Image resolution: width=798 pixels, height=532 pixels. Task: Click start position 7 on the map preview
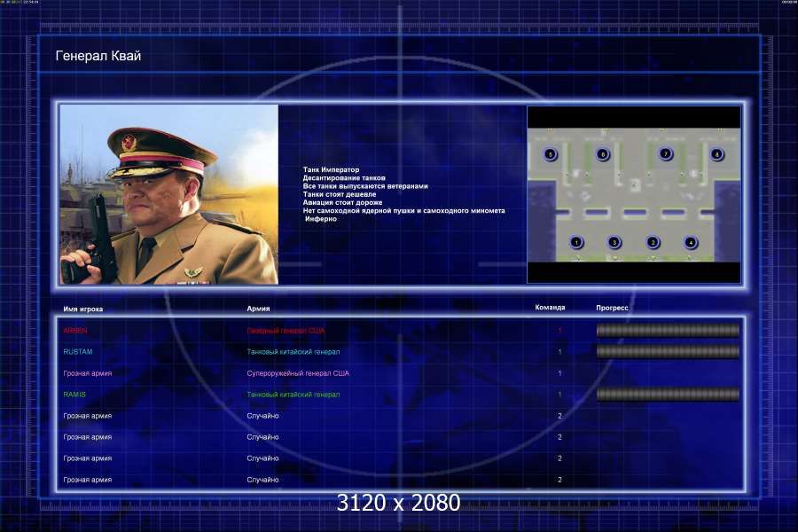click(666, 153)
